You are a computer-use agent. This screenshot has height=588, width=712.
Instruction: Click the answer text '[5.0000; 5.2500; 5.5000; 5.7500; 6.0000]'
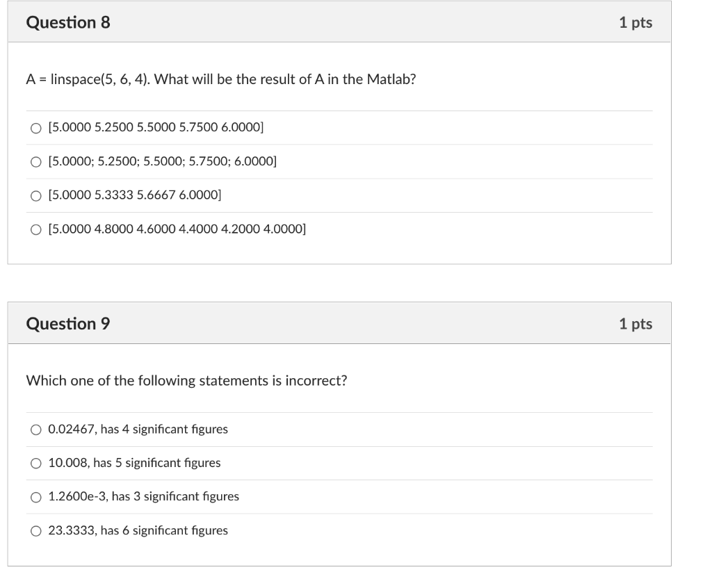coord(161,161)
